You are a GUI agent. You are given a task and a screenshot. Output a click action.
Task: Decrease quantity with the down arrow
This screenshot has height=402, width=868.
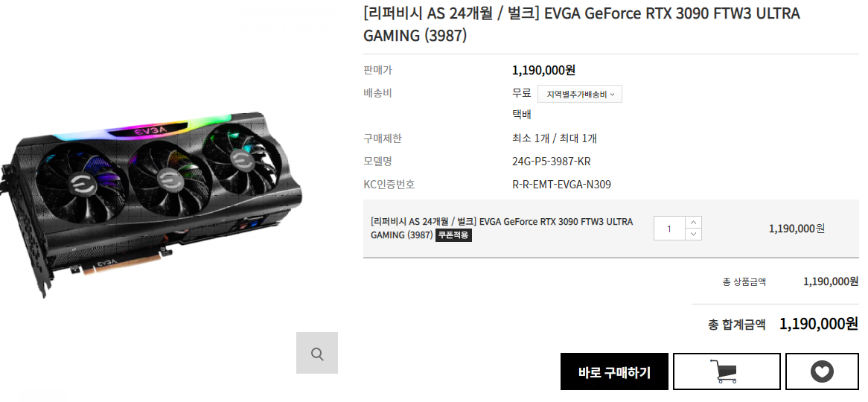693,234
